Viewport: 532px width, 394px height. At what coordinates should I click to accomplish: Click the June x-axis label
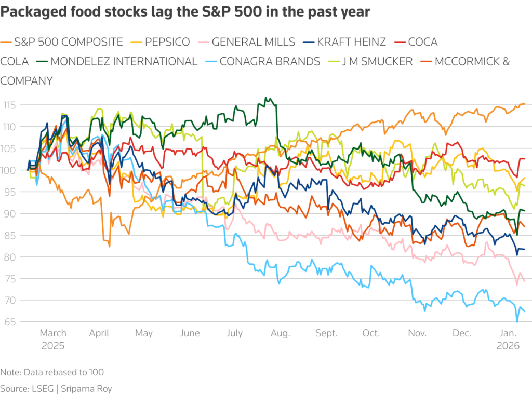point(189,333)
